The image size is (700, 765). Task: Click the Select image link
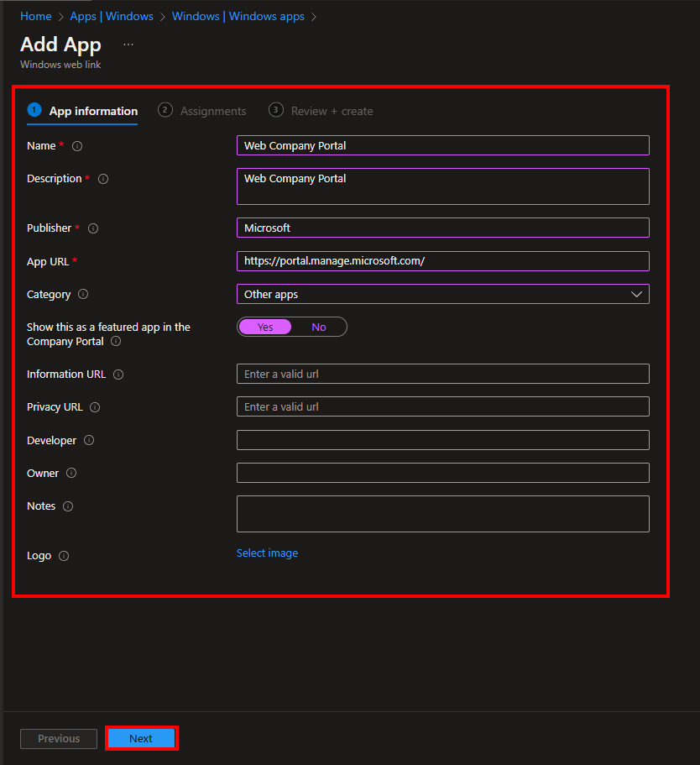click(267, 553)
